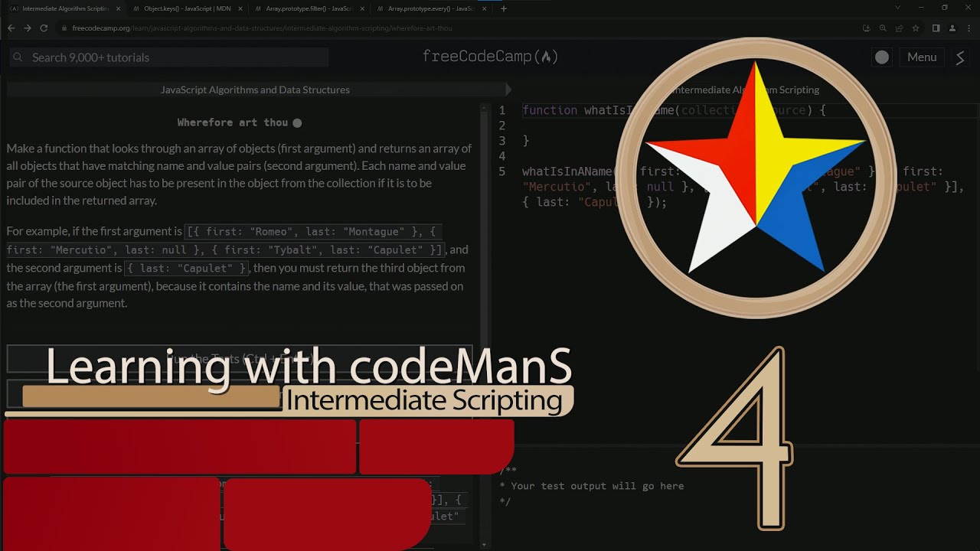Open the Chrome three-dot menu

(x=969, y=28)
